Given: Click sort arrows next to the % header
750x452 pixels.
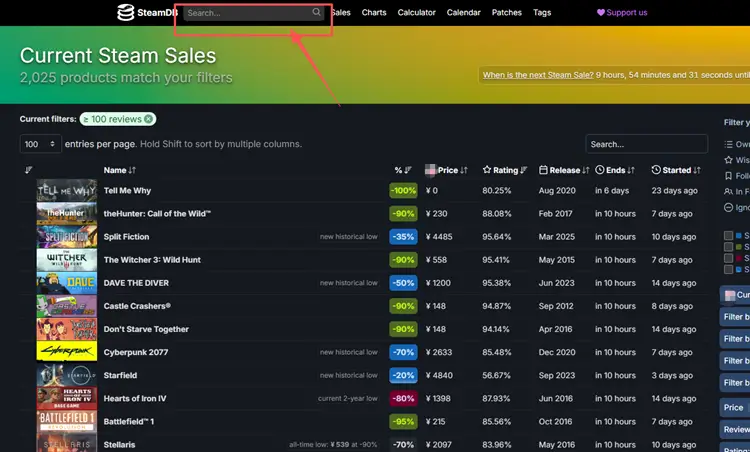Looking at the screenshot, I should 408,170.
